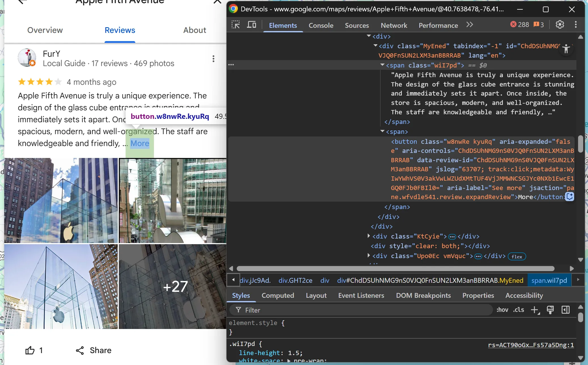The height and width of the screenshot is (365, 588).
Task: Select the Styles subtab
Action: click(241, 296)
